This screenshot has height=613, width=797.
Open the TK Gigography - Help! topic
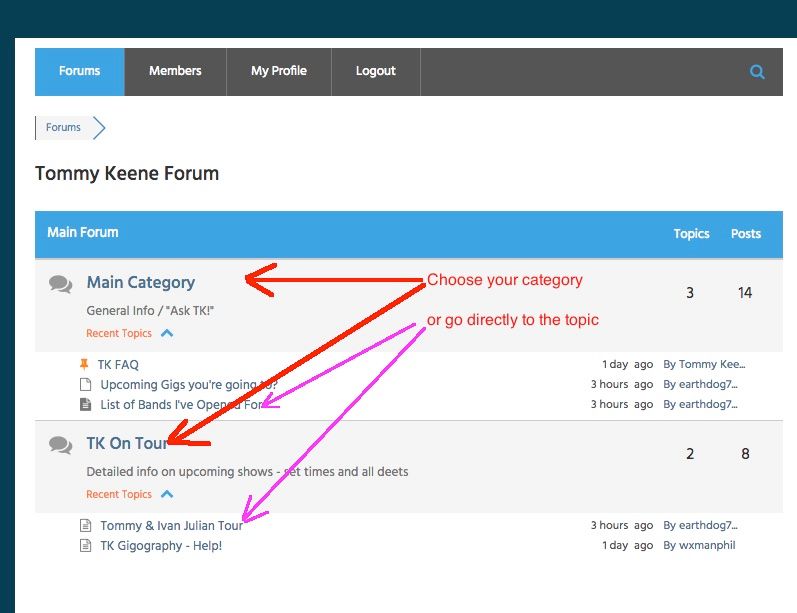click(x=161, y=545)
